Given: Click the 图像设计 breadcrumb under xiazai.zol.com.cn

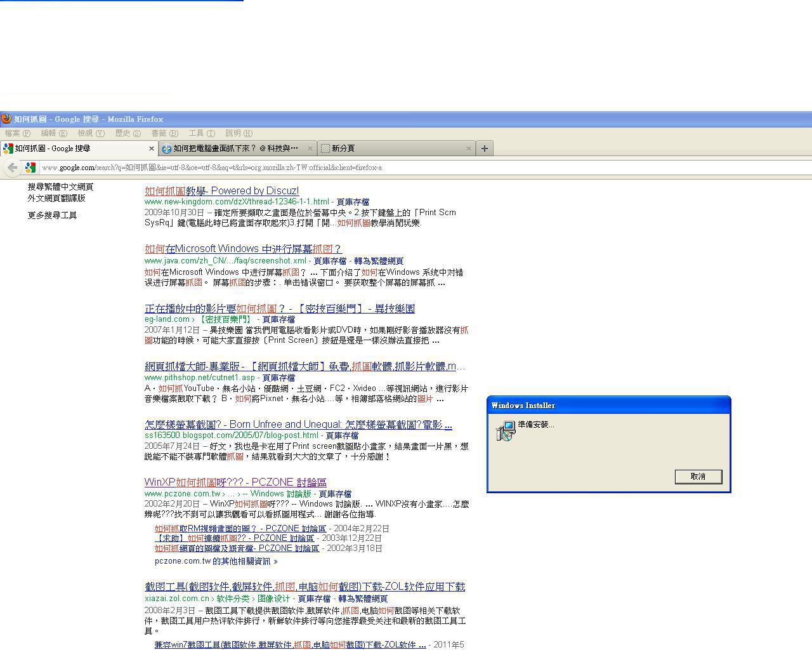Looking at the screenshot, I should [x=273, y=599].
